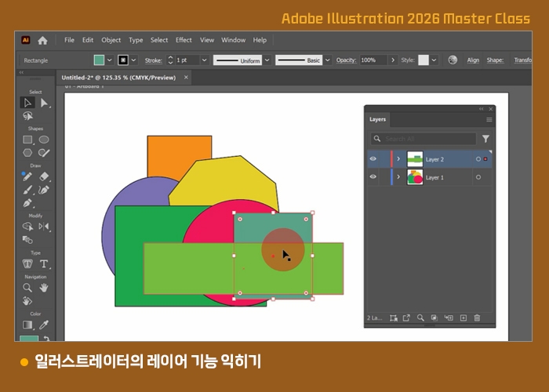Select the Touch Type tool
This screenshot has height=392, width=549.
(x=27, y=263)
